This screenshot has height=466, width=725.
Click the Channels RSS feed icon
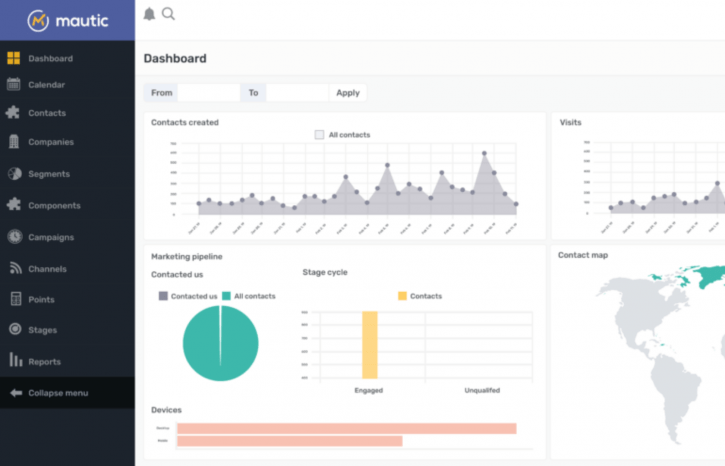click(14, 269)
